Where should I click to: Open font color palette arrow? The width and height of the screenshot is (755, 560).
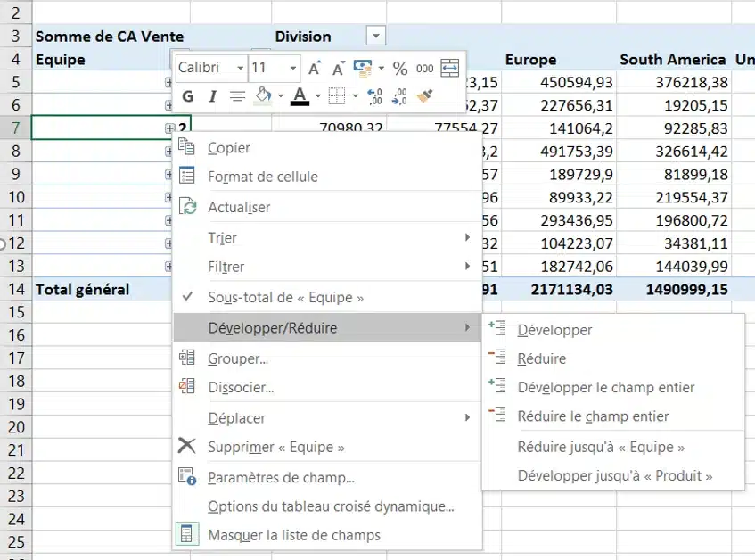318,95
